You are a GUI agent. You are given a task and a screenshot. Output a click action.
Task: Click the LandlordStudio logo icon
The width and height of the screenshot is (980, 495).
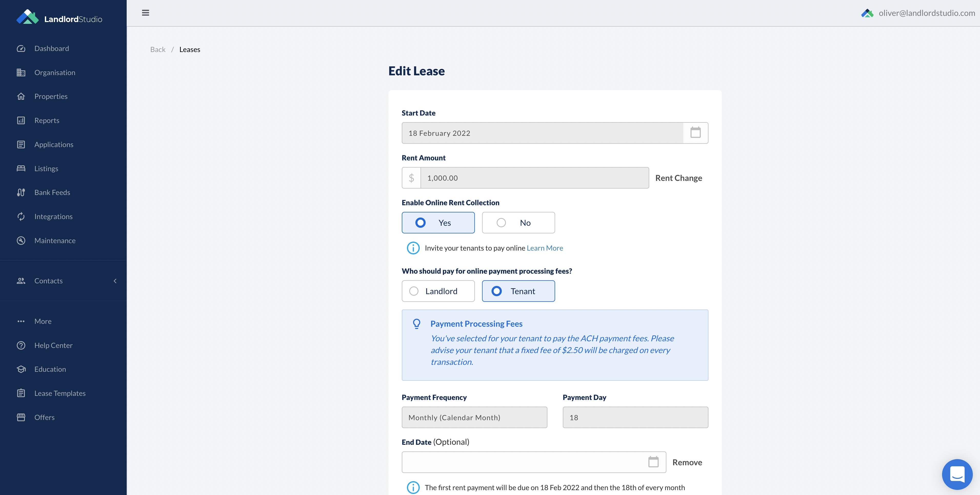(27, 17)
